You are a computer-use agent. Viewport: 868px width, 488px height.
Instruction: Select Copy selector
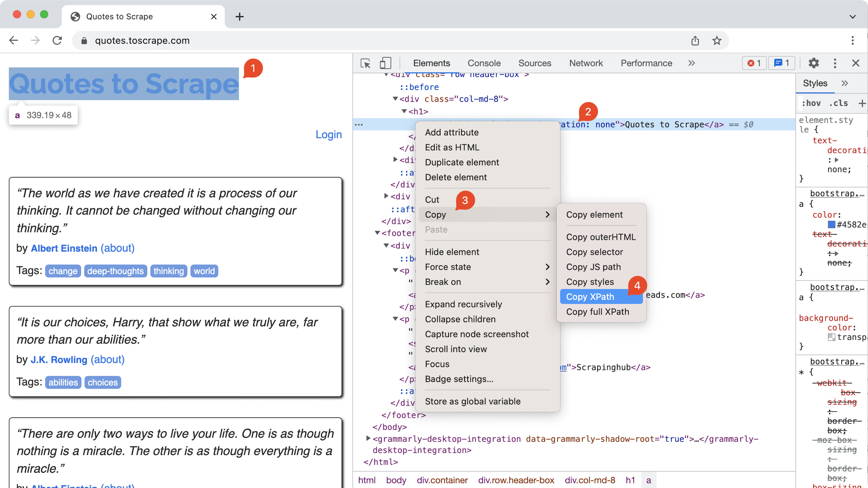coord(601,252)
